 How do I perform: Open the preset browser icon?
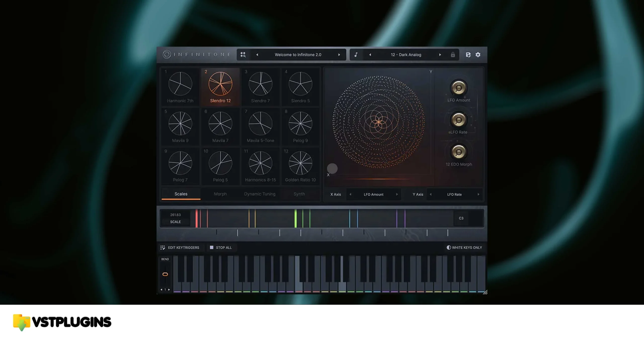(x=243, y=55)
